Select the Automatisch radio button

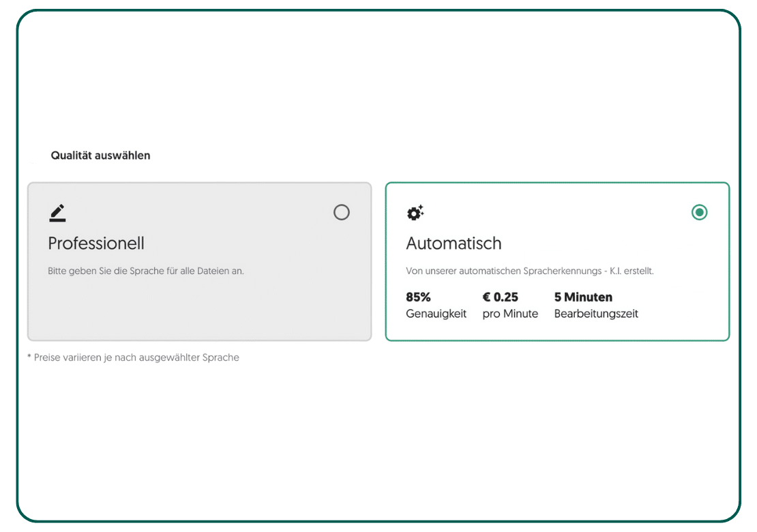[x=699, y=213]
